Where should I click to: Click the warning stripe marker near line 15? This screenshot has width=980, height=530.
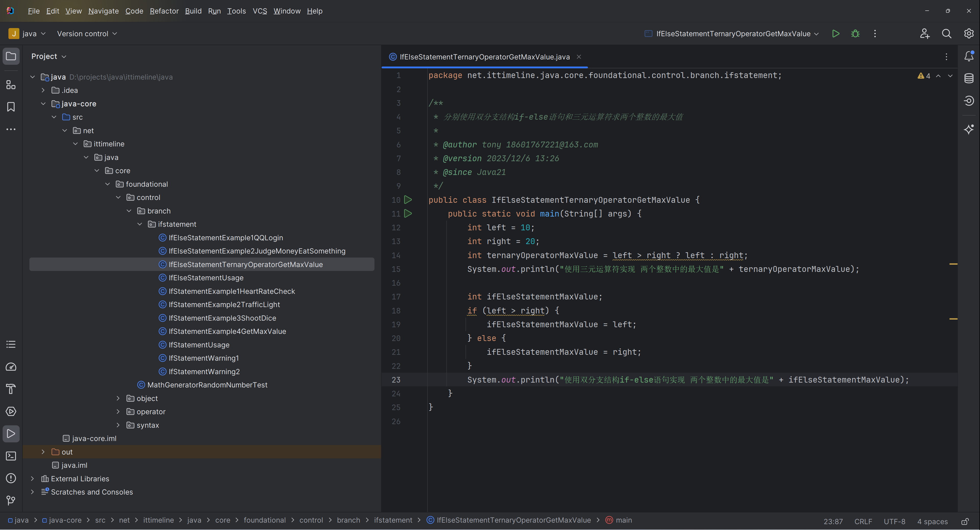(953, 264)
